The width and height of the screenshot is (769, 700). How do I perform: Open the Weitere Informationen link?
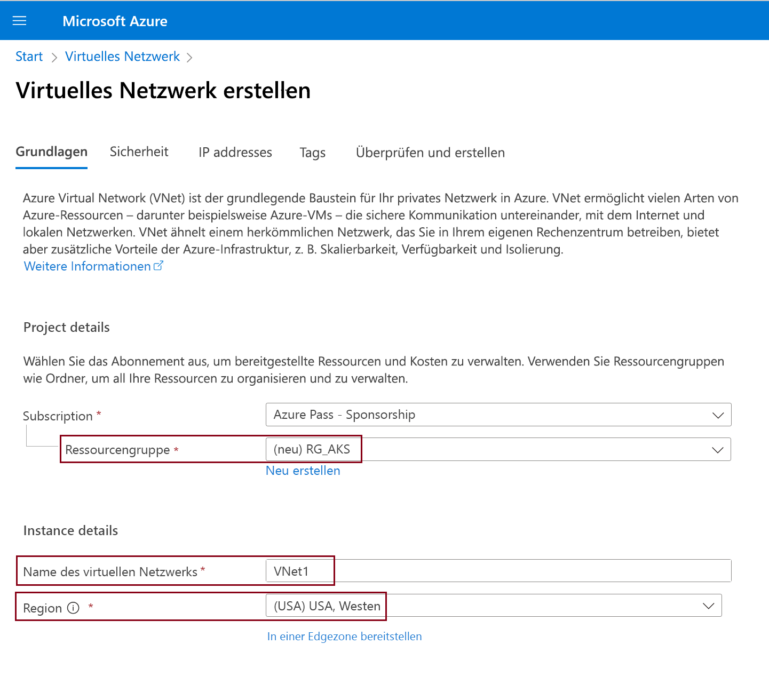93,266
